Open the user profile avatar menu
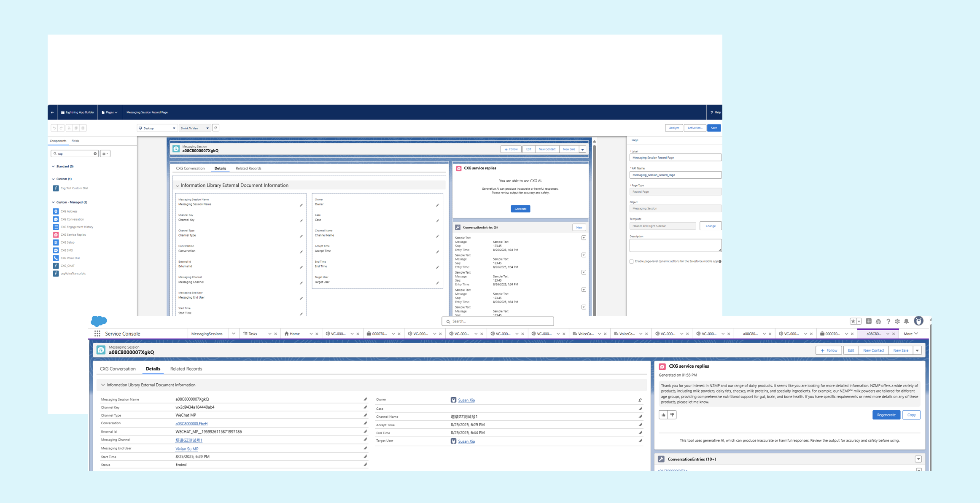The height and width of the screenshot is (503, 980). pyautogui.click(x=918, y=321)
